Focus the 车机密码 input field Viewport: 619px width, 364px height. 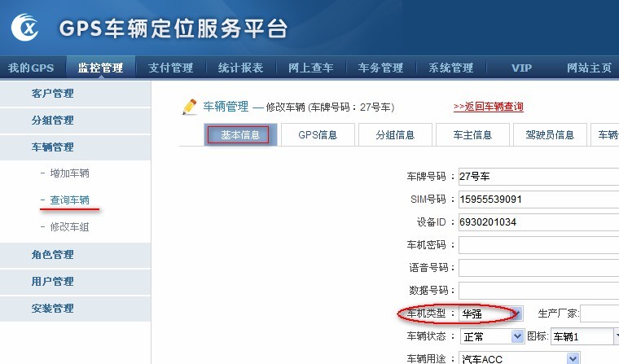[538, 244]
